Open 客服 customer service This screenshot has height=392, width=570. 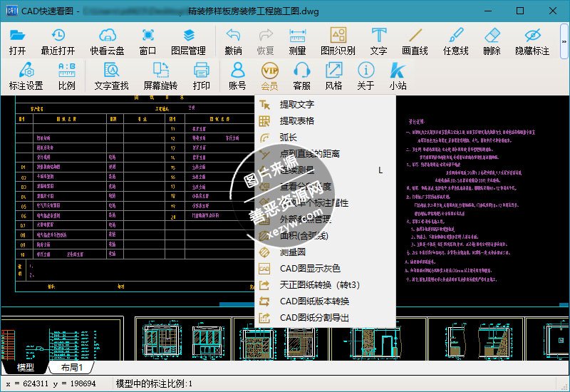301,76
